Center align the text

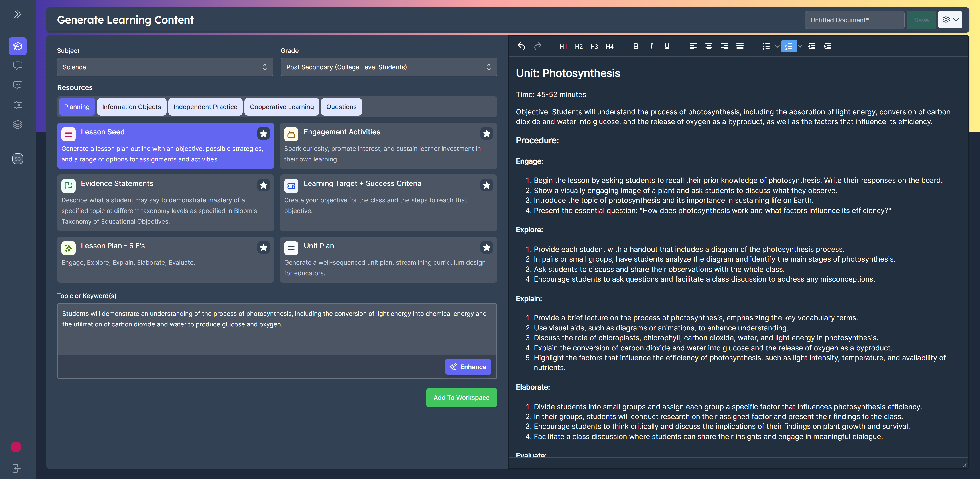pyautogui.click(x=708, y=46)
